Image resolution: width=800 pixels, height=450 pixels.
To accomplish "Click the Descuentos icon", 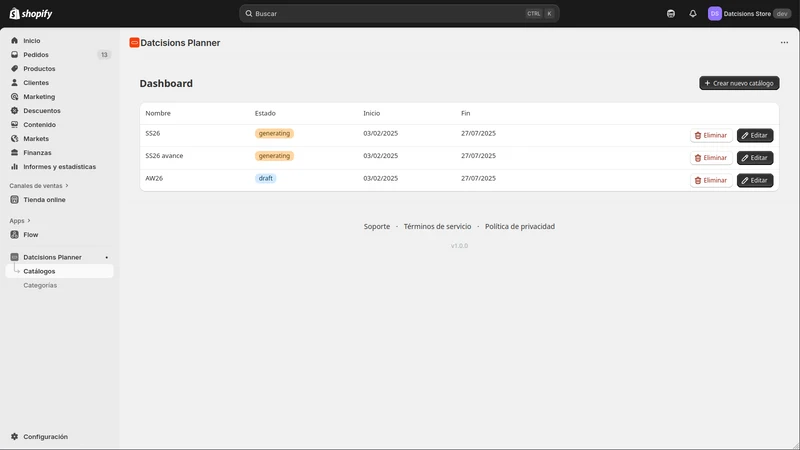I will pyautogui.click(x=14, y=111).
